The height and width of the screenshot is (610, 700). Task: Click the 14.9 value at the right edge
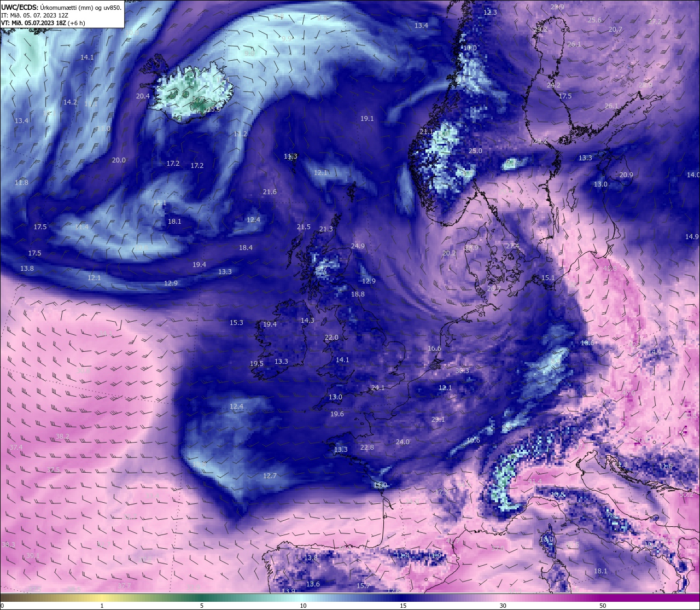tap(692, 237)
